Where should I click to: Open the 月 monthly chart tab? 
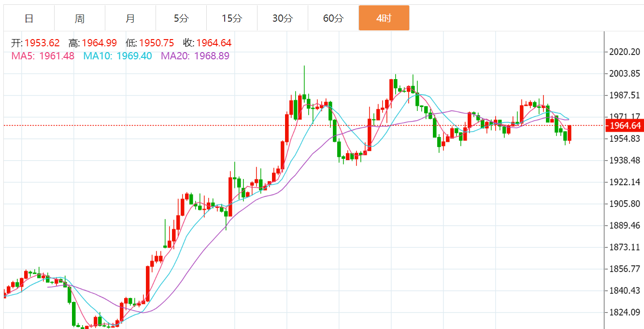click(x=130, y=18)
